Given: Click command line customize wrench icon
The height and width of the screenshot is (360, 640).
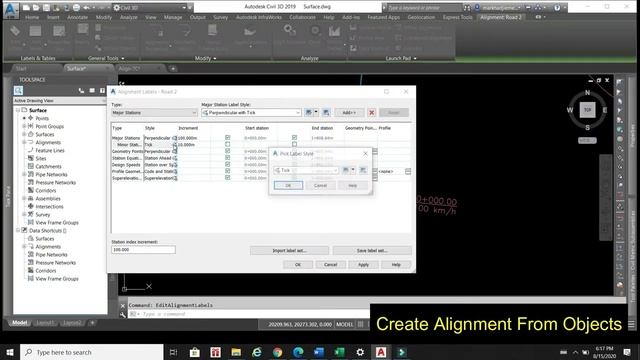Looking at the screenshot, I should click(123, 314).
